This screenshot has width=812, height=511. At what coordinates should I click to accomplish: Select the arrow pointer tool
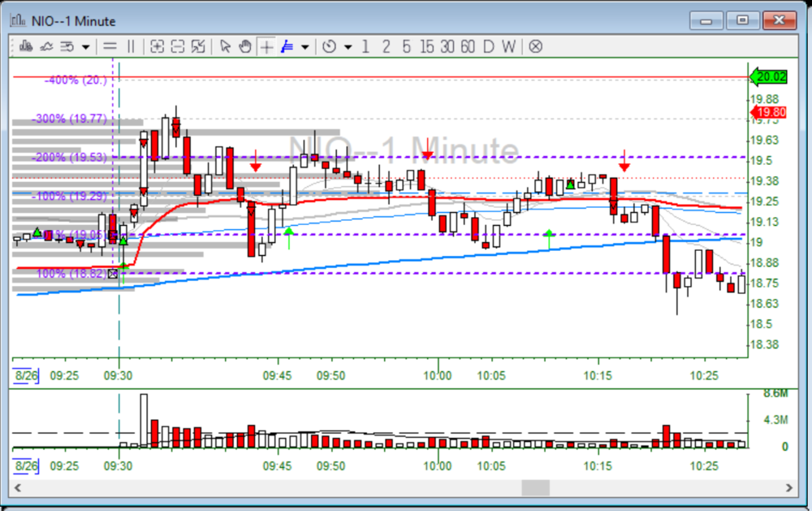click(x=226, y=46)
